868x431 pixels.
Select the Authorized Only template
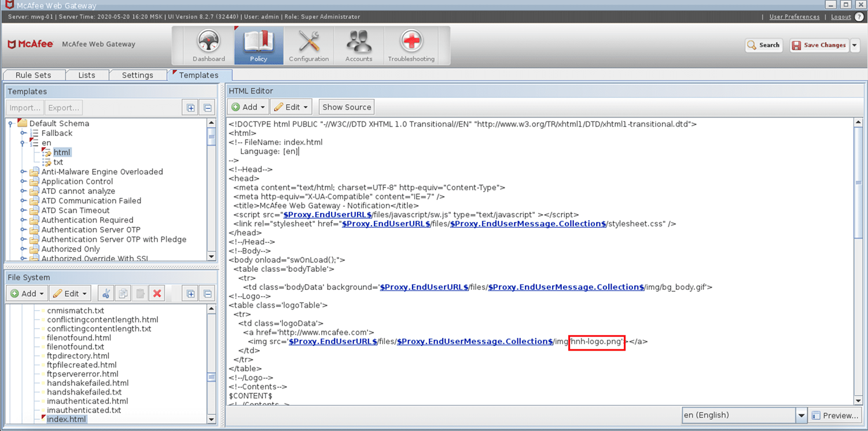point(71,249)
